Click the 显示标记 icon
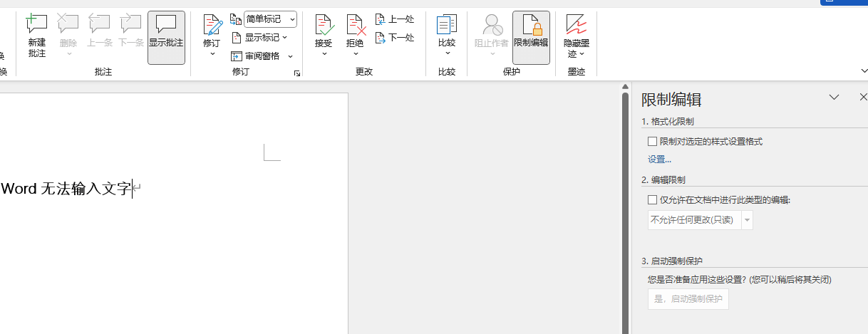 click(x=237, y=38)
